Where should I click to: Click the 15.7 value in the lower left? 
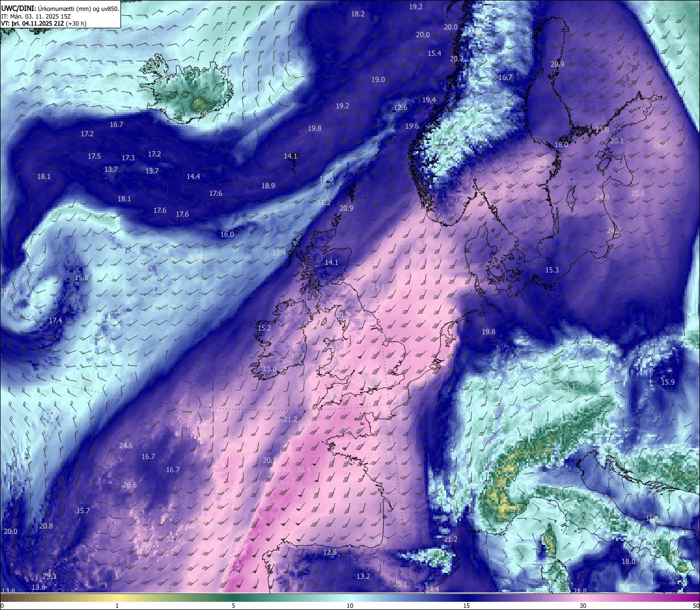point(83,510)
